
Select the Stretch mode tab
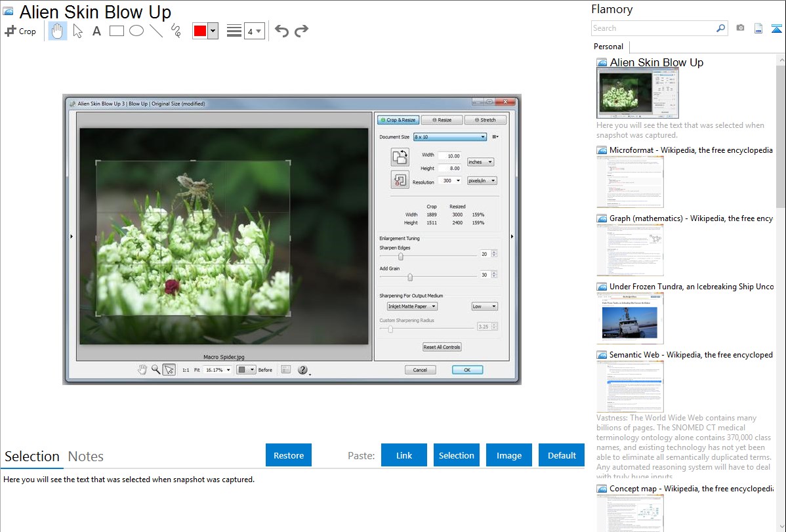(x=486, y=120)
